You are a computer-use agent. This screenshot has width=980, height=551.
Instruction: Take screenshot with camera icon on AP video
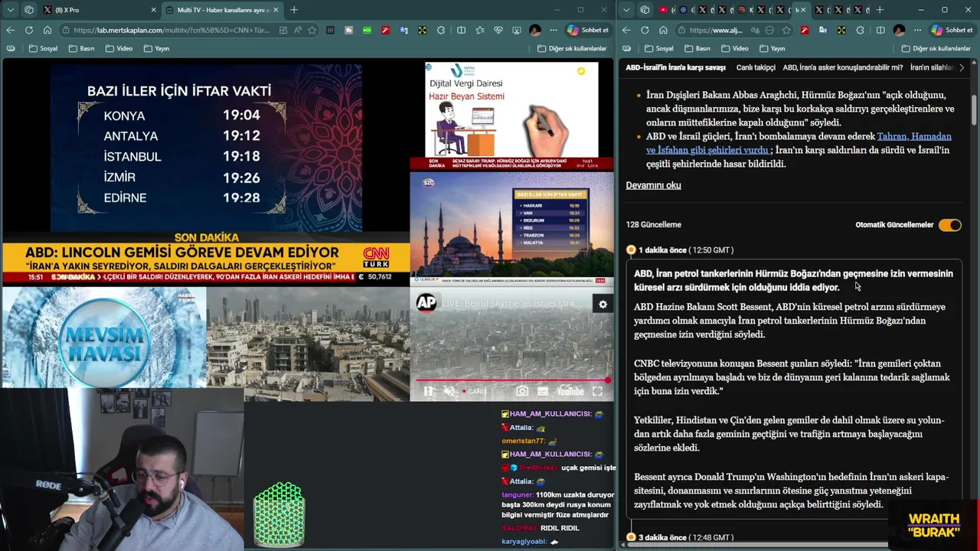521,391
